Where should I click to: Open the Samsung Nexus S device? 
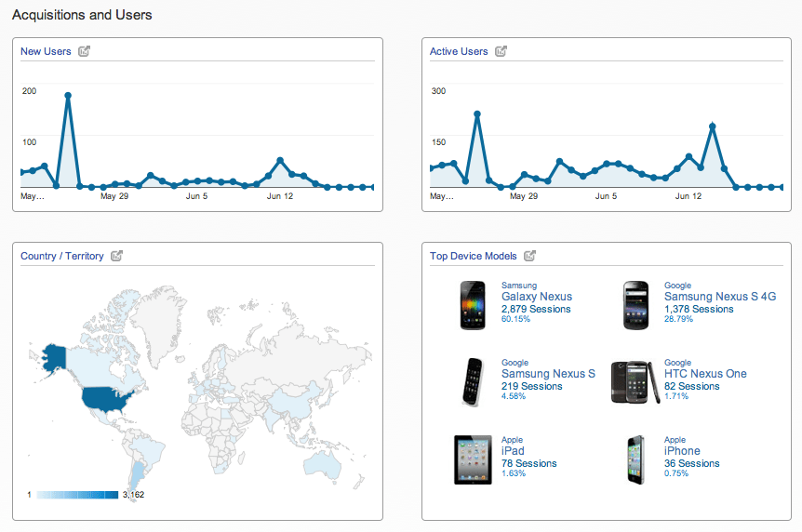[x=548, y=374]
